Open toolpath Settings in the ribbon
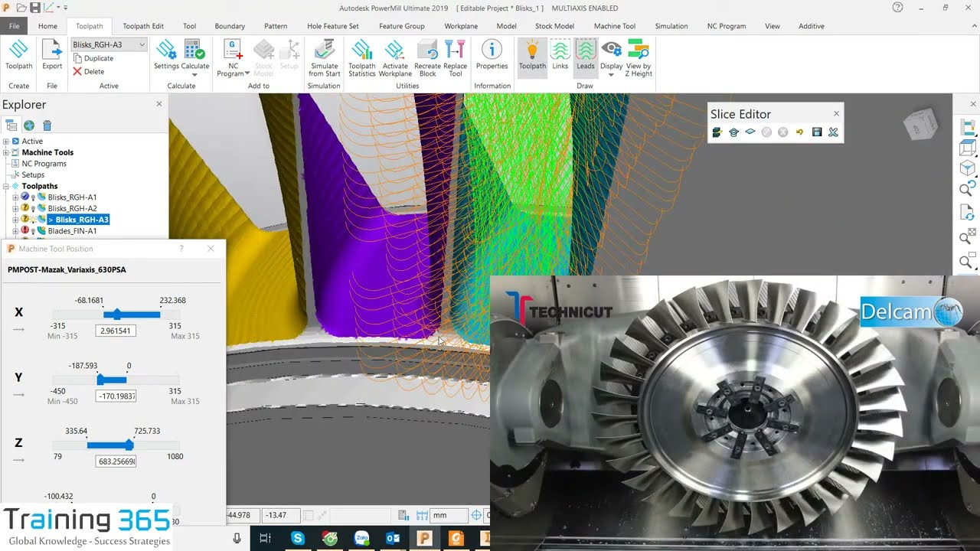Image resolution: width=980 pixels, height=551 pixels. tap(166, 50)
